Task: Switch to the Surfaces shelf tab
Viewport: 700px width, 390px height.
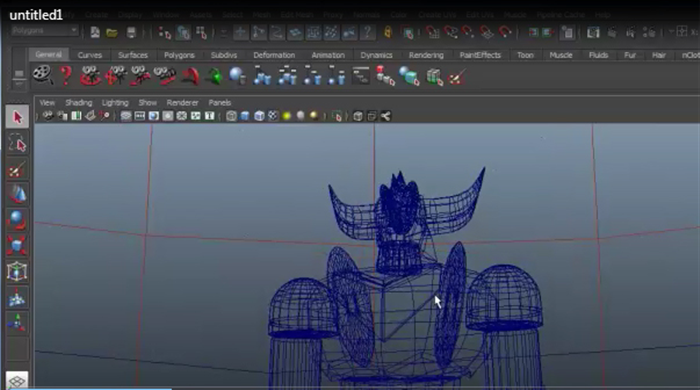Action: point(133,55)
